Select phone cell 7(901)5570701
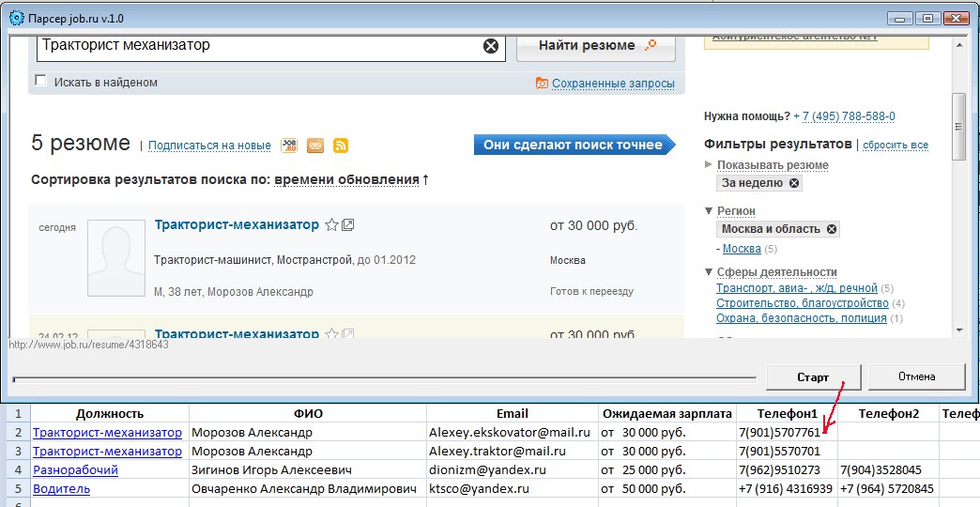Image resolution: width=980 pixels, height=507 pixels. pyautogui.click(x=787, y=452)
